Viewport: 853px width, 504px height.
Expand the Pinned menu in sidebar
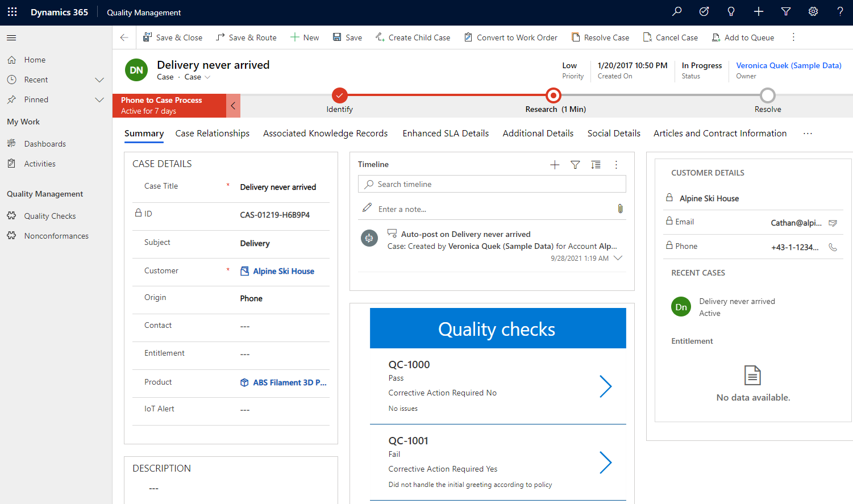pos(99,100)
